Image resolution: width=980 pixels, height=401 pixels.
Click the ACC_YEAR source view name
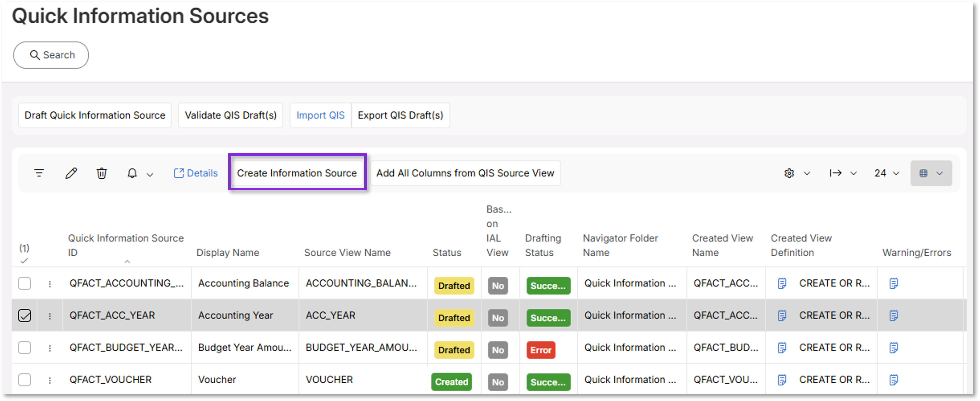point(330,315)
